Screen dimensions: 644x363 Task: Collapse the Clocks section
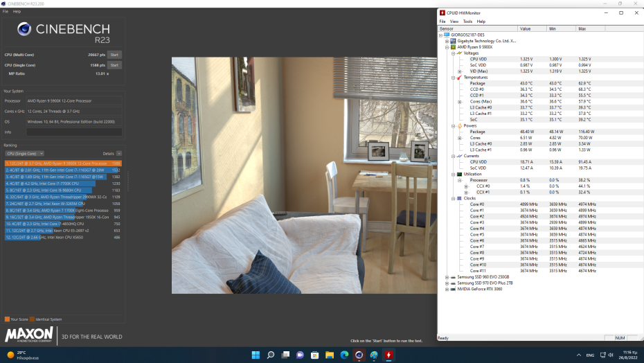click(x=453, y=199)
